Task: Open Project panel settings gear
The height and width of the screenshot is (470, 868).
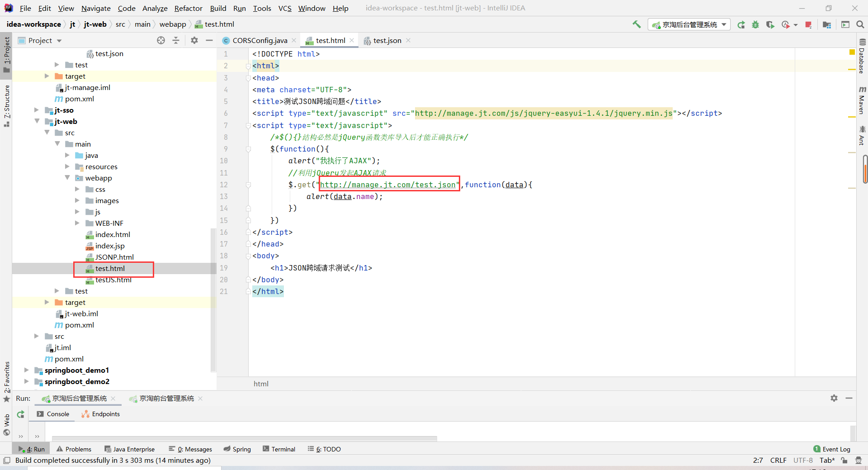Action: (194, 40)
